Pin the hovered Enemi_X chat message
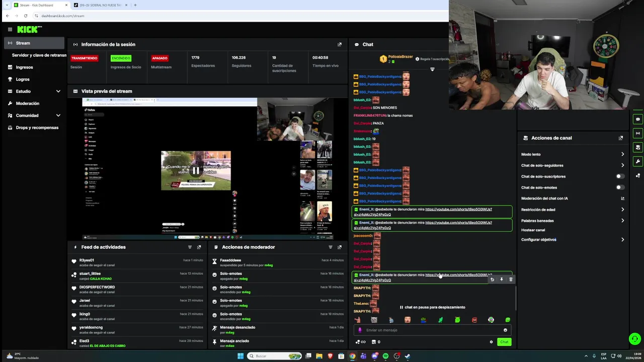Image resolution: width=644 pixels, height=362 pixels. tap(501, 280)
